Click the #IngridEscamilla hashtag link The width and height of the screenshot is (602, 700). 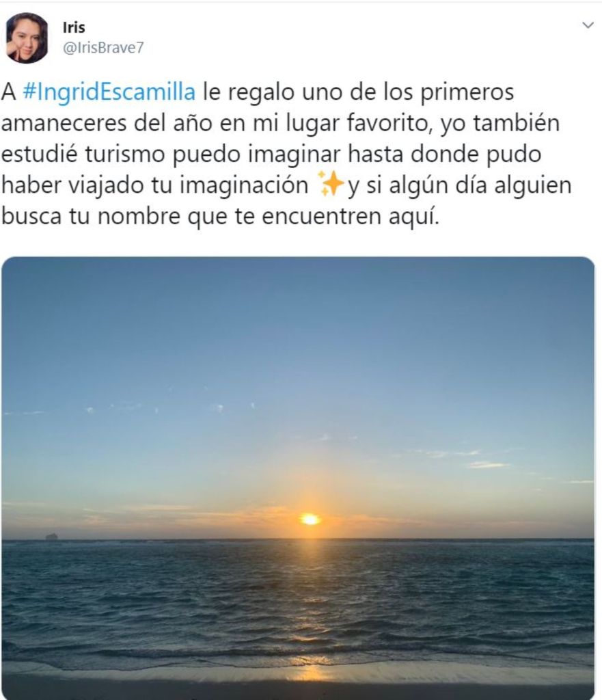point(109,92)
